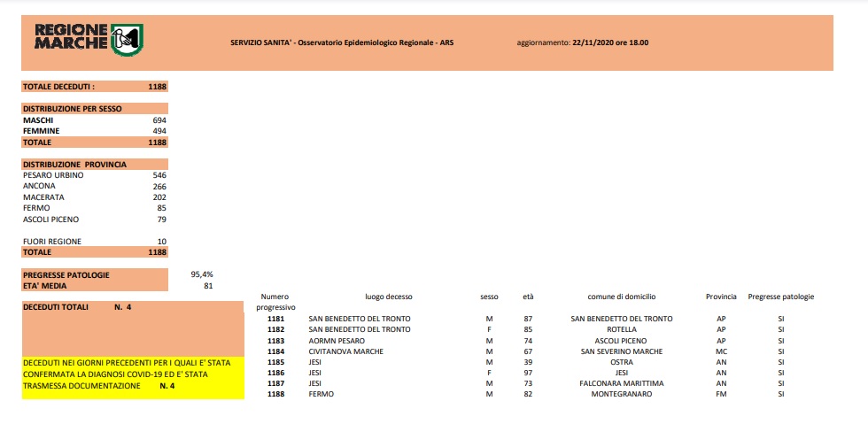Select MACERATA count 202

(159, 197)
